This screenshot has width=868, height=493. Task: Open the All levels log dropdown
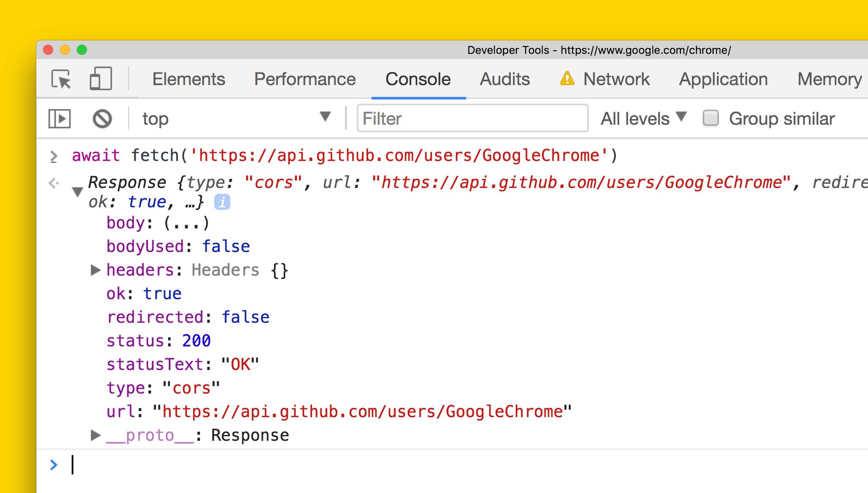[x=643, y=119]
